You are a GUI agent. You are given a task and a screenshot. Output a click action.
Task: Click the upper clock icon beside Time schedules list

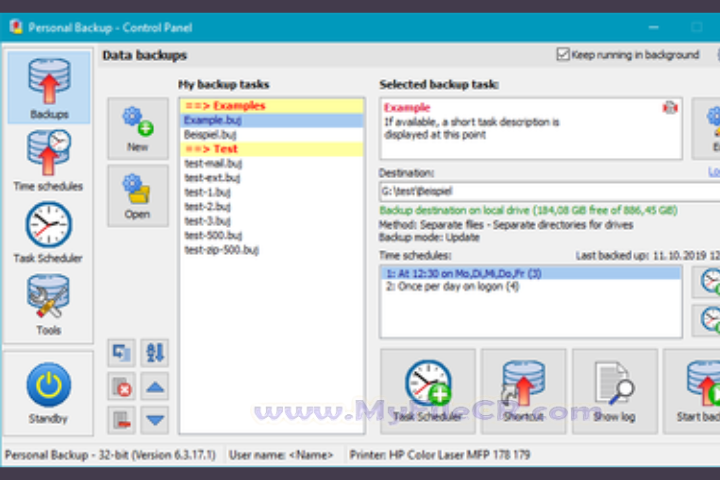pos(707,281)
